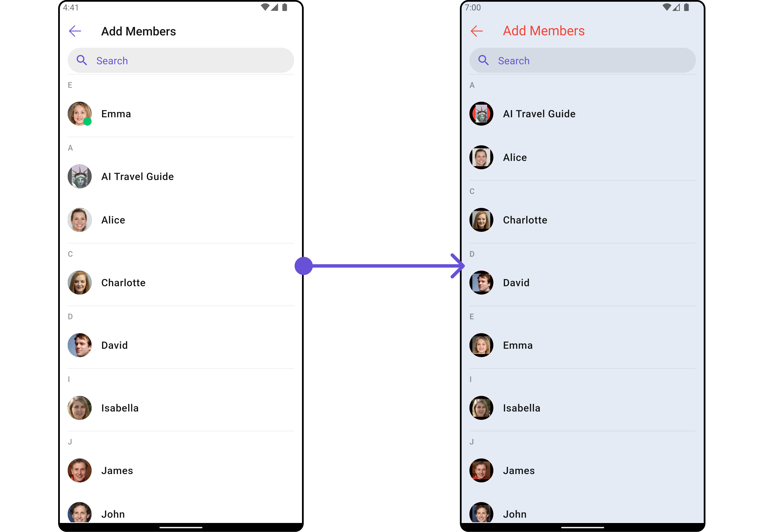The height and width of the screenshot is (532, 767).
Task: Click the Search field on the blue screen
Action: click(582, 60)
